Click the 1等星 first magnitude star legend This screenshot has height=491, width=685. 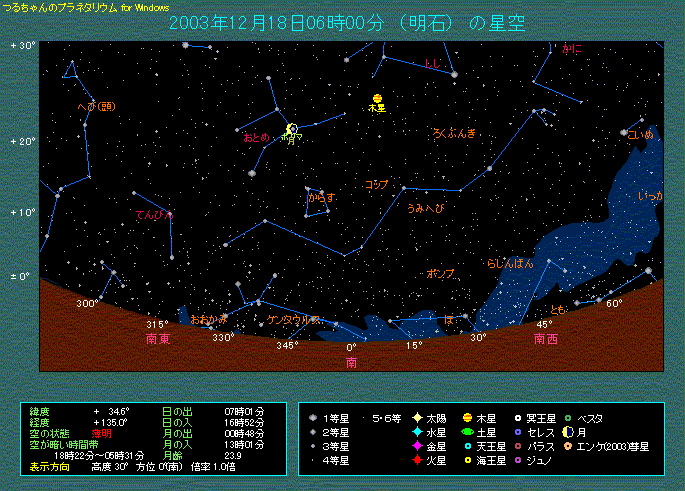pos(332,418)
